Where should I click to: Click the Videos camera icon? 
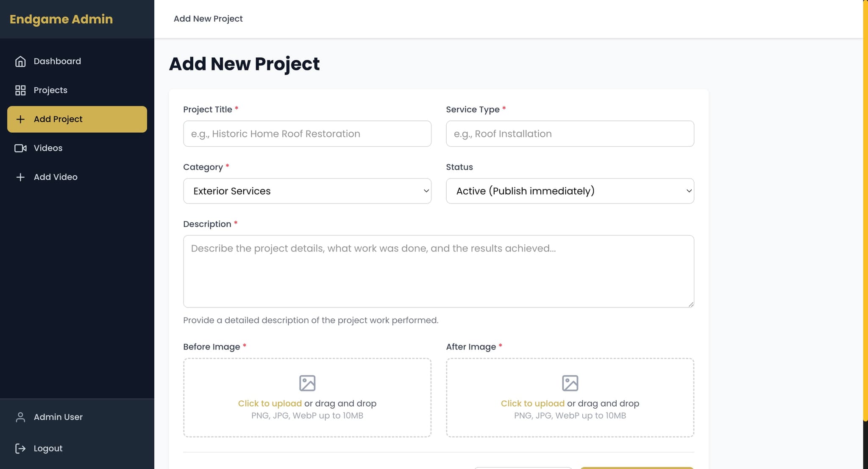tap(20, 148)
